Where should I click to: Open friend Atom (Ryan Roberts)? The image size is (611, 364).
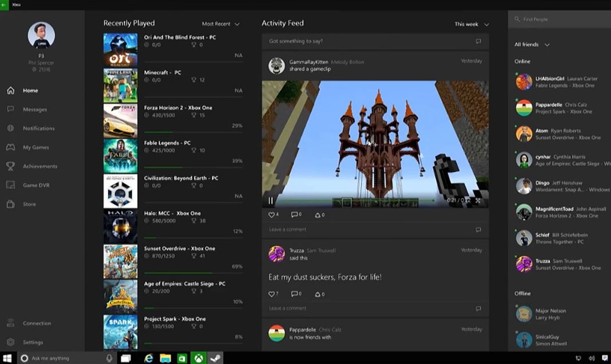click(561, 134)
